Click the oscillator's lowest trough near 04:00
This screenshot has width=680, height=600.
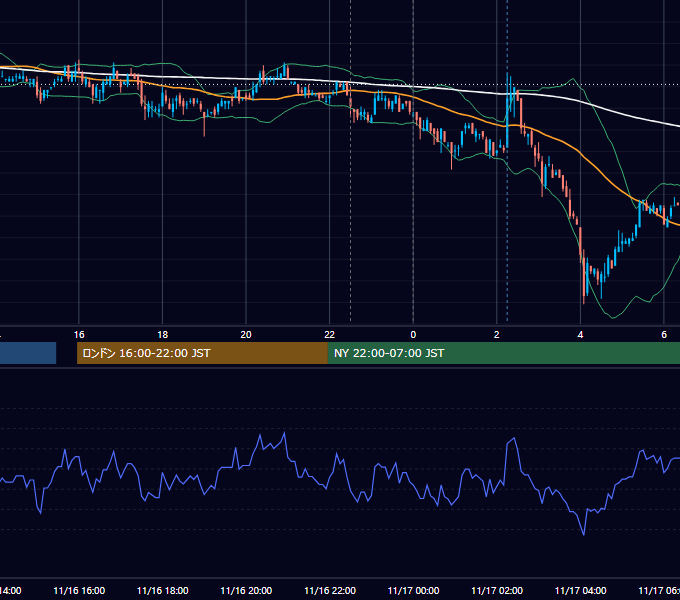pos(584,534)
